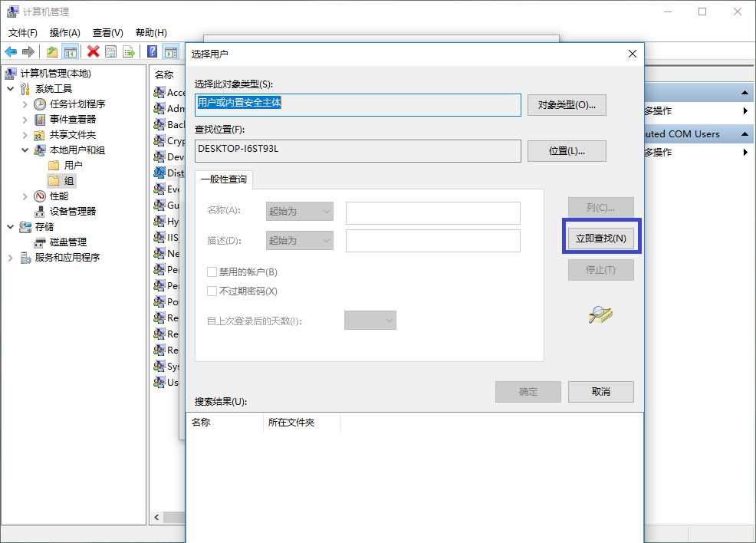Click the Forward arrow toolbar icon
Image resolution: width=756 pixels, height=543 pixels.
28,51
